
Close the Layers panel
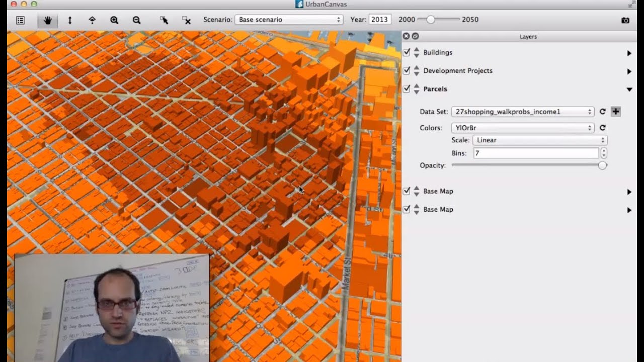[407, 36]
